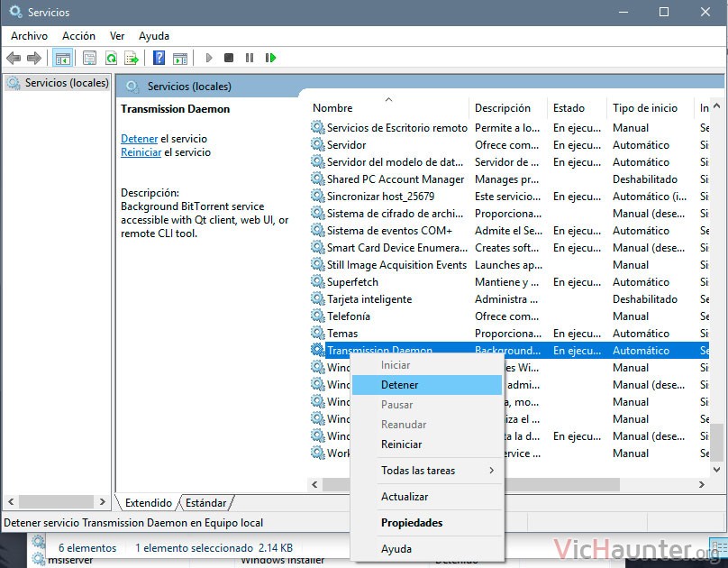Screen dimensions: 728x568
Task: Click the left tree pane scroll-left arrow
Action: (x=11, y=502)
